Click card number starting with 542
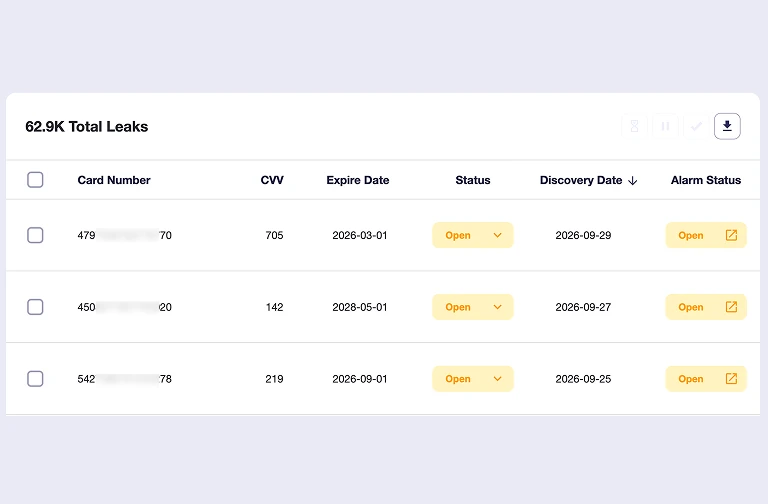This screenshot has height=504, width=768. click(124, 379)
